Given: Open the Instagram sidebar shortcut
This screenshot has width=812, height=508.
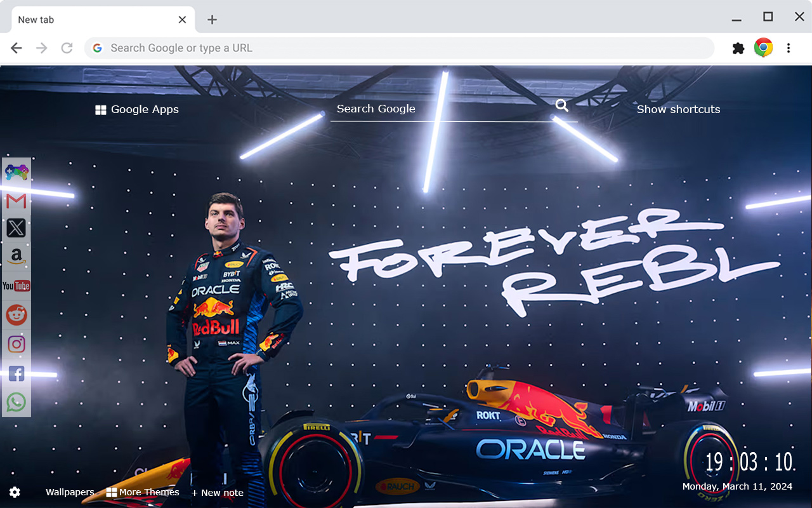Looking at the screenshot, I should point(16,344).
